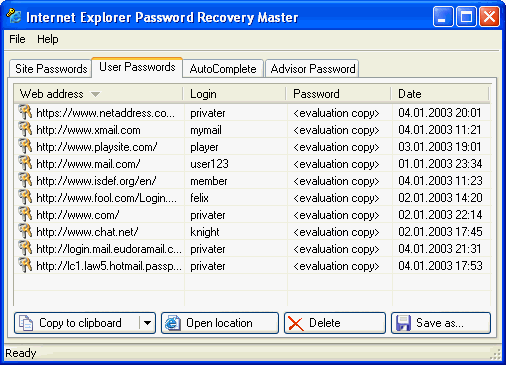Click the Internet Explorer icon on Open location

click(173, 323)
